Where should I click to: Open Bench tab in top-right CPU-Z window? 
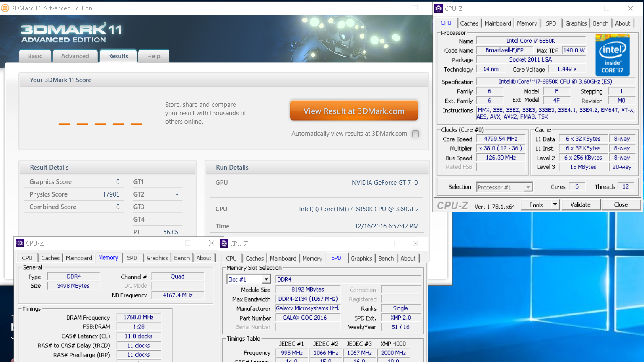[600, 23]
